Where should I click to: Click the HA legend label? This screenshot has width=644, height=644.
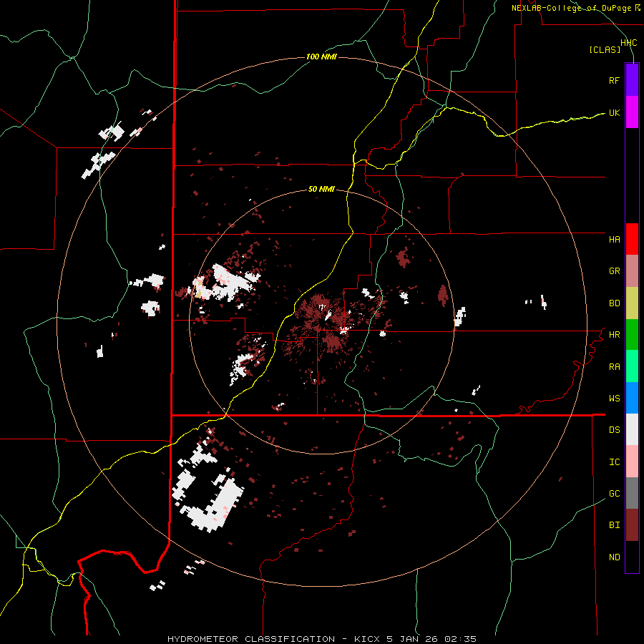pos(614,240)
